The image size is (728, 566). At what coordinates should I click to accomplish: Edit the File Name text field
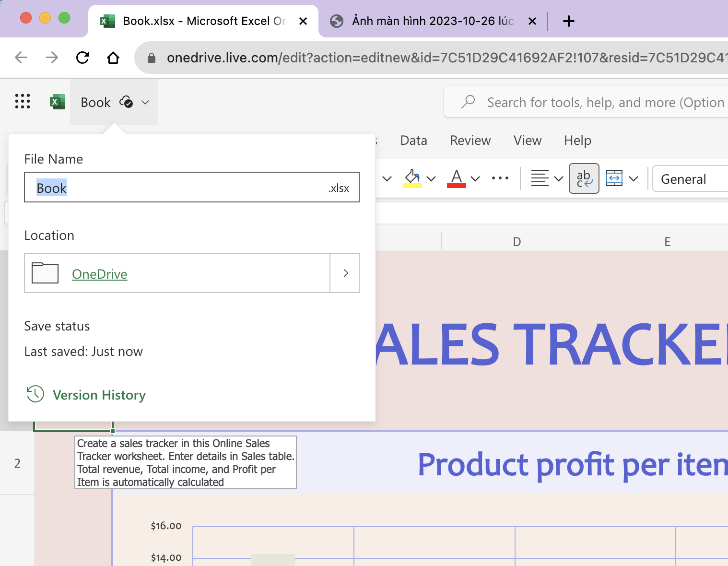click(x=192, y=187)
